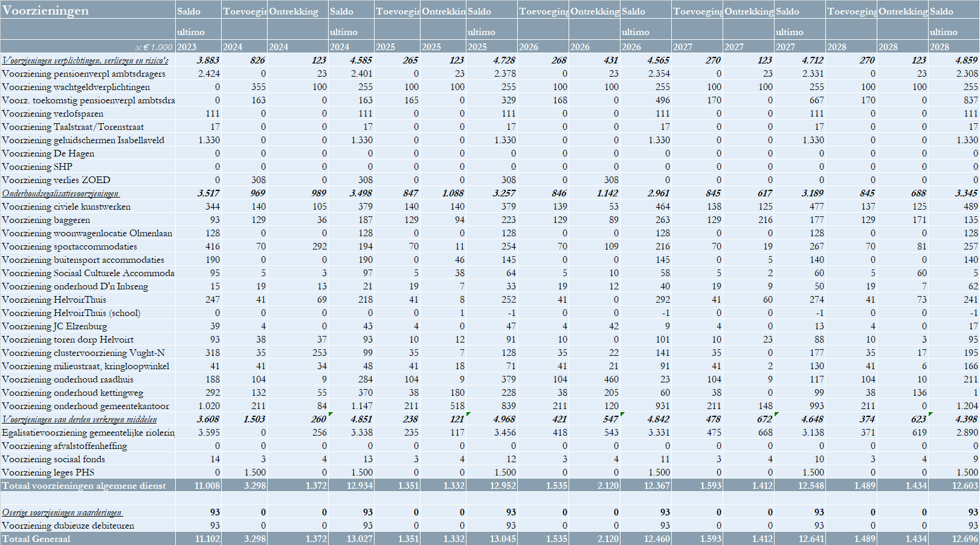Select the 'Totaal voorzieningen algemene dienst' row label

click(83, 486)
